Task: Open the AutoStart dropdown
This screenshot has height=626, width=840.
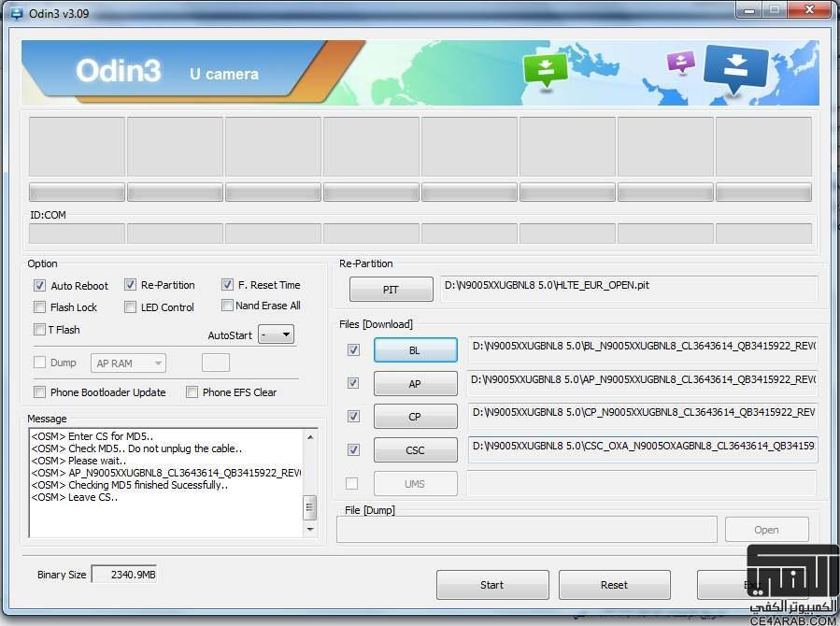Action: point(276,334)
